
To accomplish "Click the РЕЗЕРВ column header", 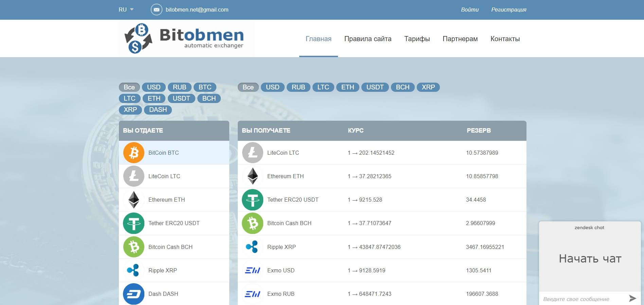I will click(x=479, y=130).
